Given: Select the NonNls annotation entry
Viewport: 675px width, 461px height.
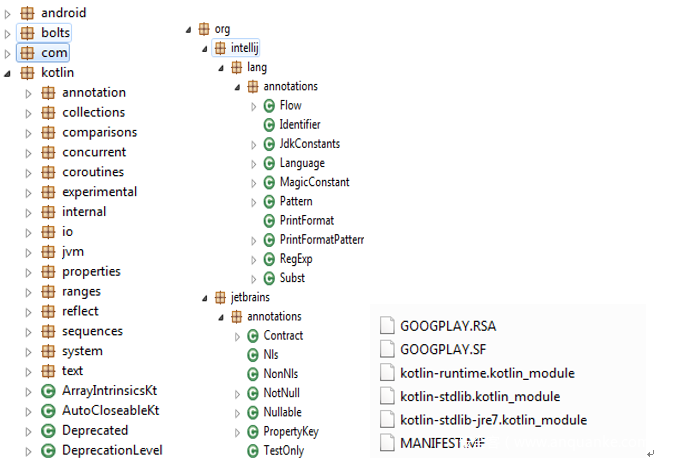Looking at the screenshot, I should [x=280, y=374].
